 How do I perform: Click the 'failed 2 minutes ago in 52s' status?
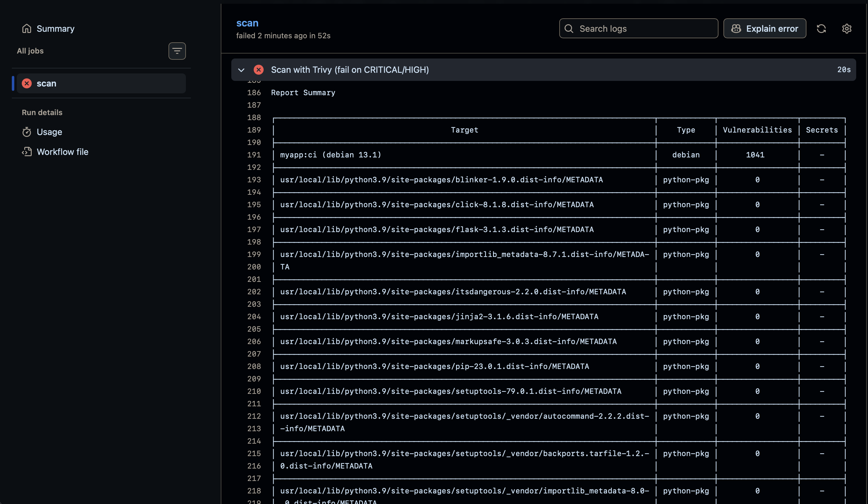tap(283, 36)
